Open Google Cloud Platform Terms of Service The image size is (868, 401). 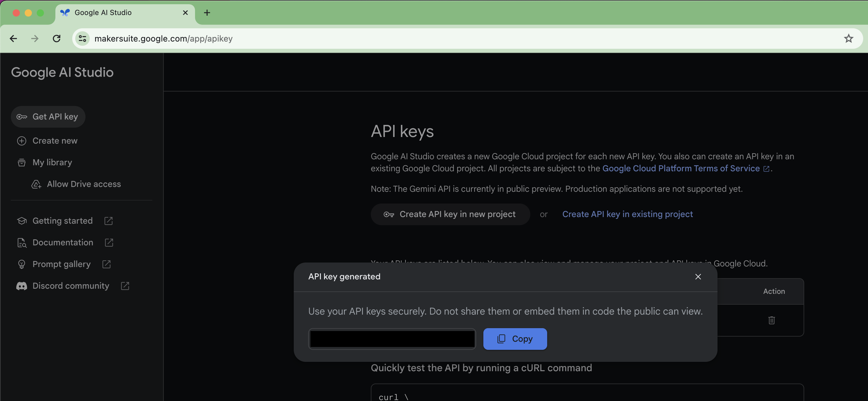[x=681, y=169]
